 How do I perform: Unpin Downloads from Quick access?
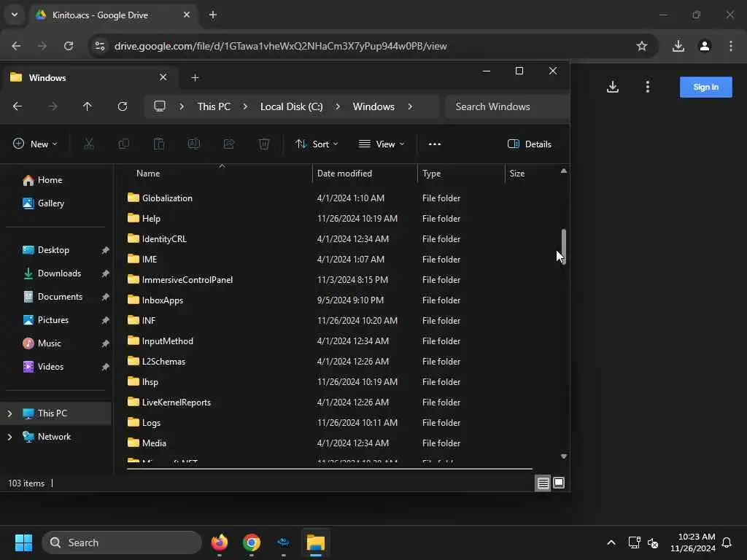pyautogui.click(x=105, y=273)
